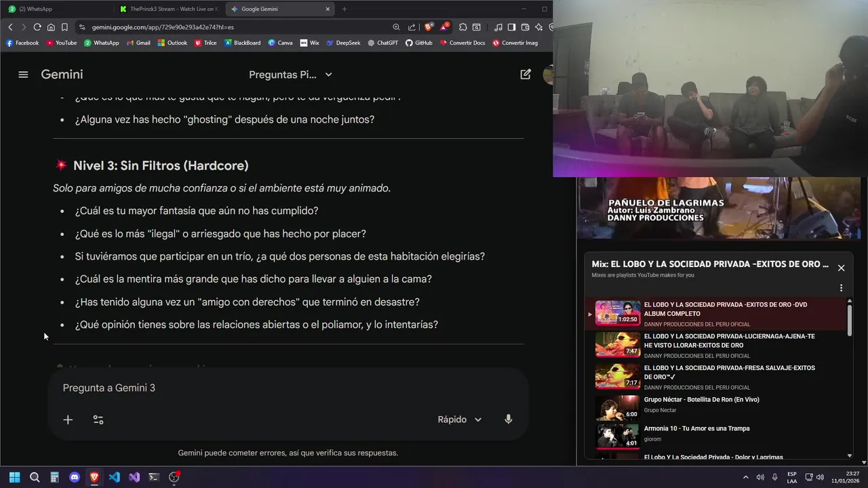
Task: Expand the Rápido model selector
Action: [x=460, y=420]
